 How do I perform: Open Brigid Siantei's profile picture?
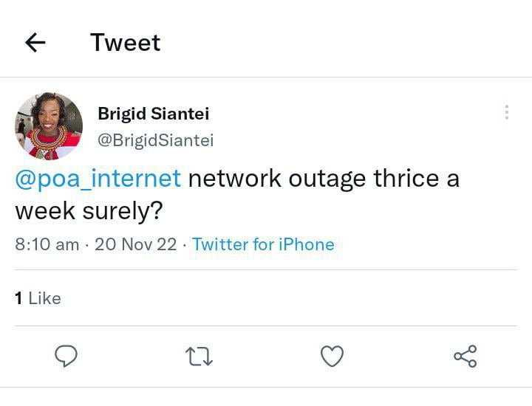coord(49,125)
